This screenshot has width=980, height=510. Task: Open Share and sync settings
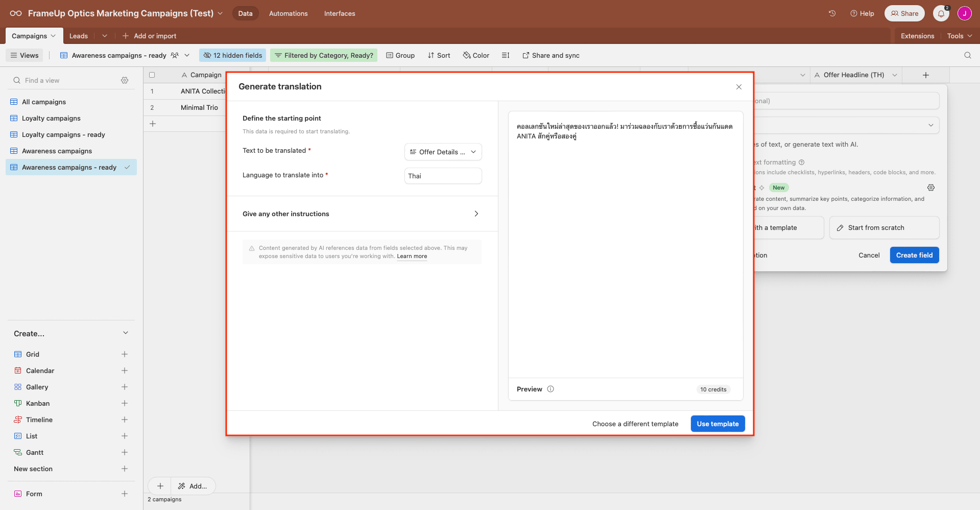(x=551, y=55)
